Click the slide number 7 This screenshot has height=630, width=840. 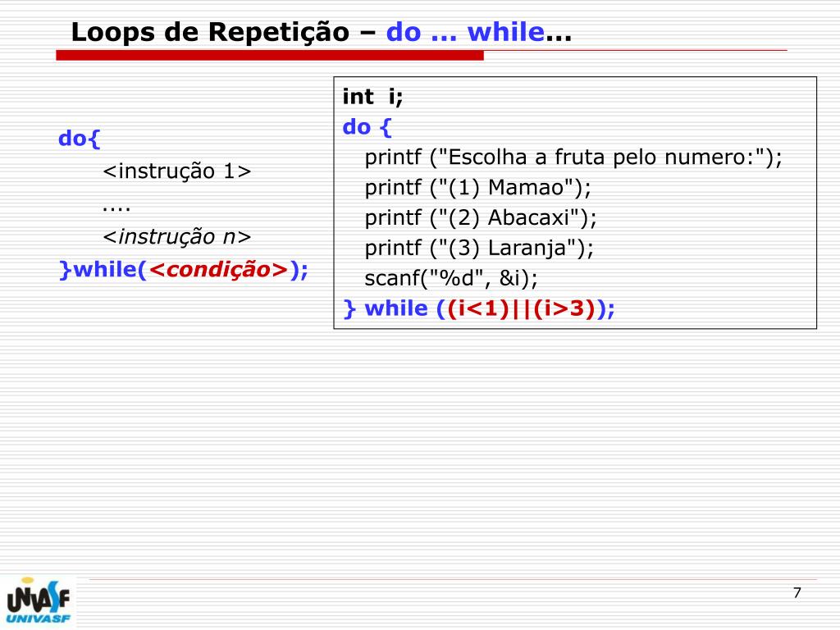[797, 593]
